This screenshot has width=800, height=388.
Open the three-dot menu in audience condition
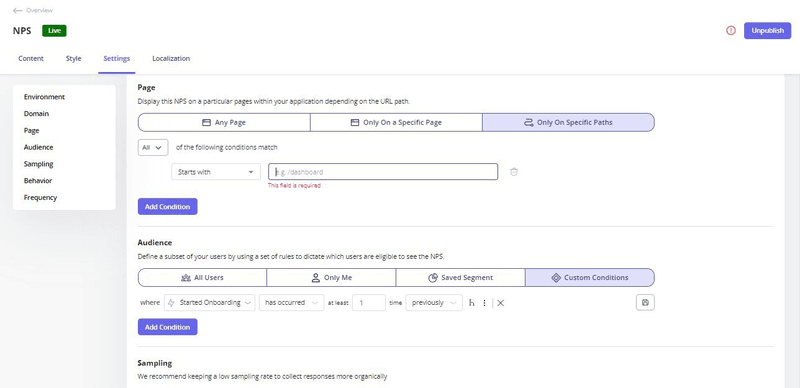pos(484,303)
